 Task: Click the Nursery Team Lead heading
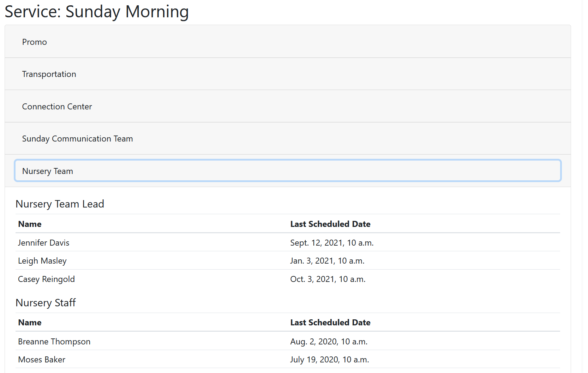point(60,204)
